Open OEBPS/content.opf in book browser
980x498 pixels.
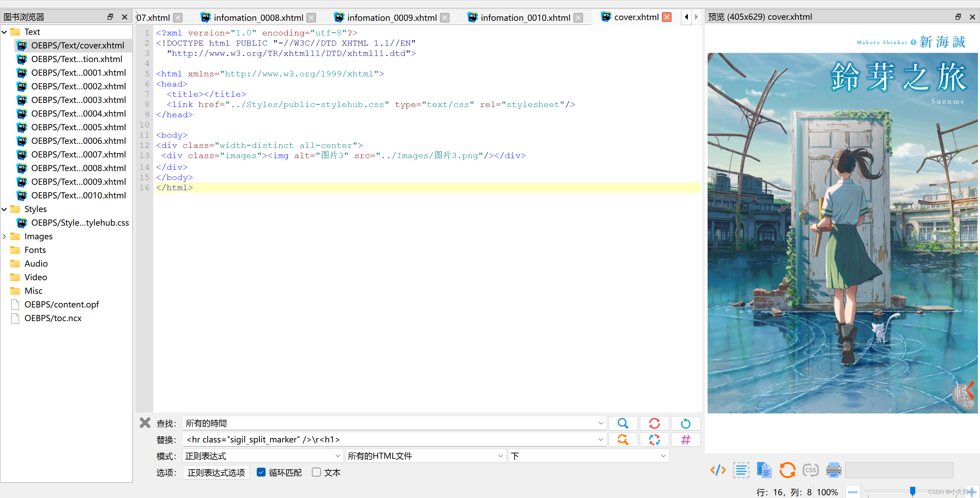coord(62,304)
